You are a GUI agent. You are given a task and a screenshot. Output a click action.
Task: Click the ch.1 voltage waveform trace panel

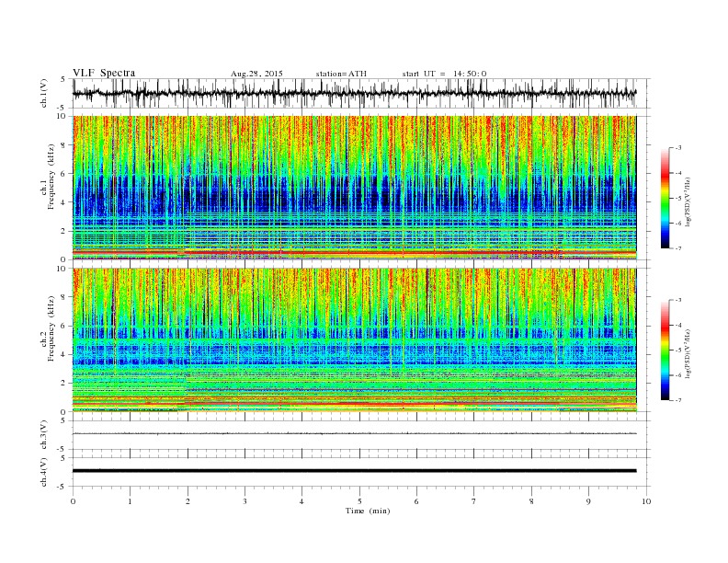click(361, 93)
